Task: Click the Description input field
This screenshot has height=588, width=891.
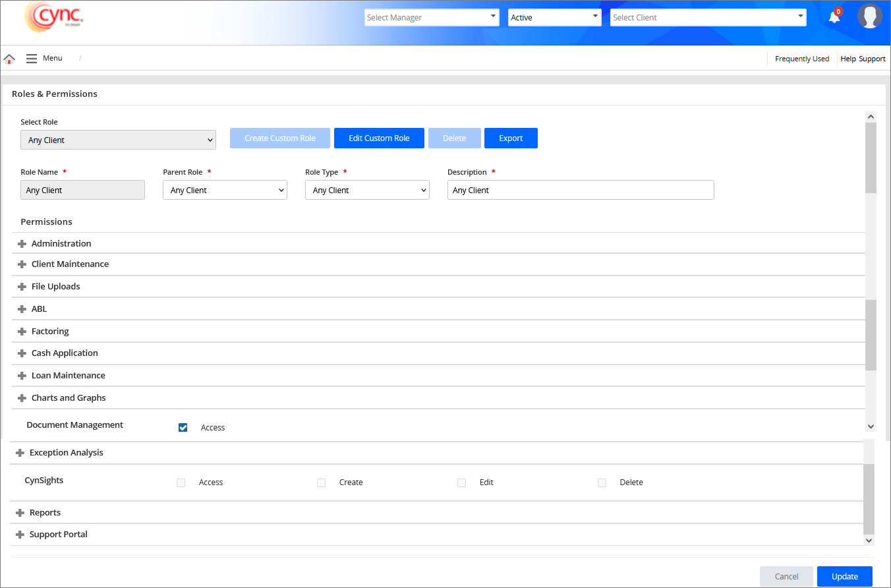Action: tap(580, 190)
